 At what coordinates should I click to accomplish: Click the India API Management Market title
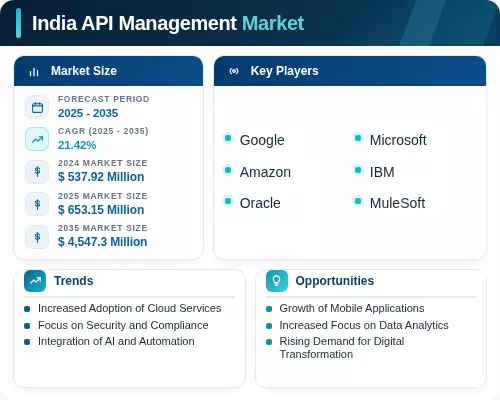(168, 23)
